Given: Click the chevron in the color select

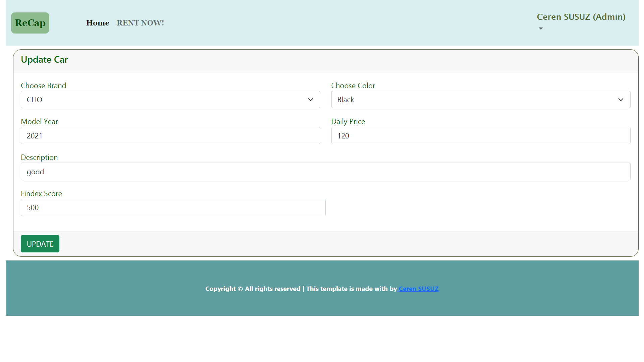Looking at the screenshot, I should 621,100.
